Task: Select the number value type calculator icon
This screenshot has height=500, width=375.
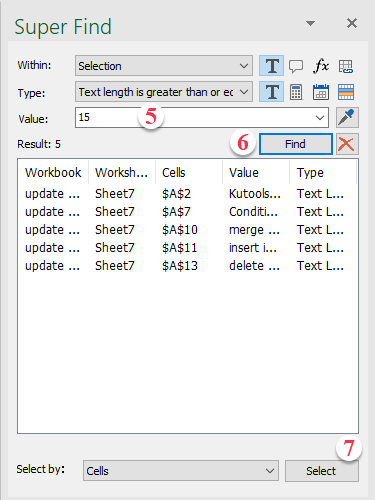Action: tap(296, 92)
